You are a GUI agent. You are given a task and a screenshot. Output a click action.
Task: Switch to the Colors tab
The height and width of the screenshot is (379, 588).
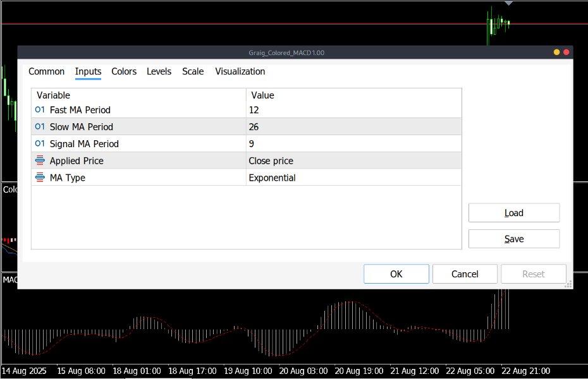[x=124, y=71]
